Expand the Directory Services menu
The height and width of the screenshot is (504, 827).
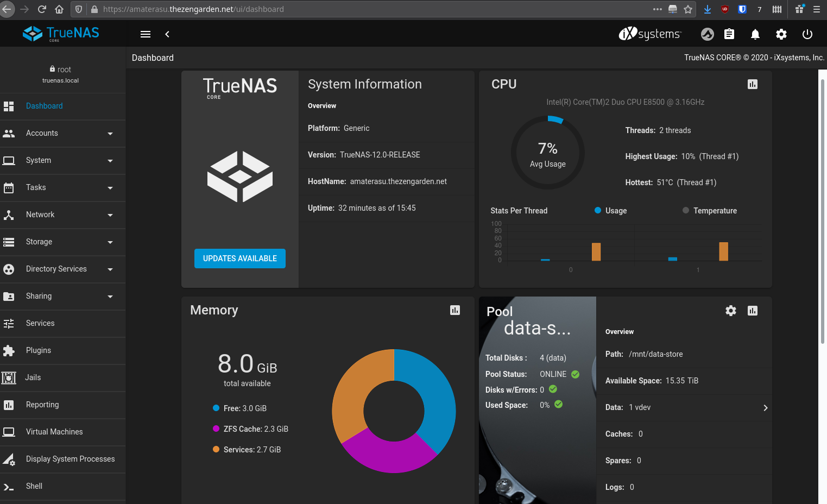tap(63, 269)
